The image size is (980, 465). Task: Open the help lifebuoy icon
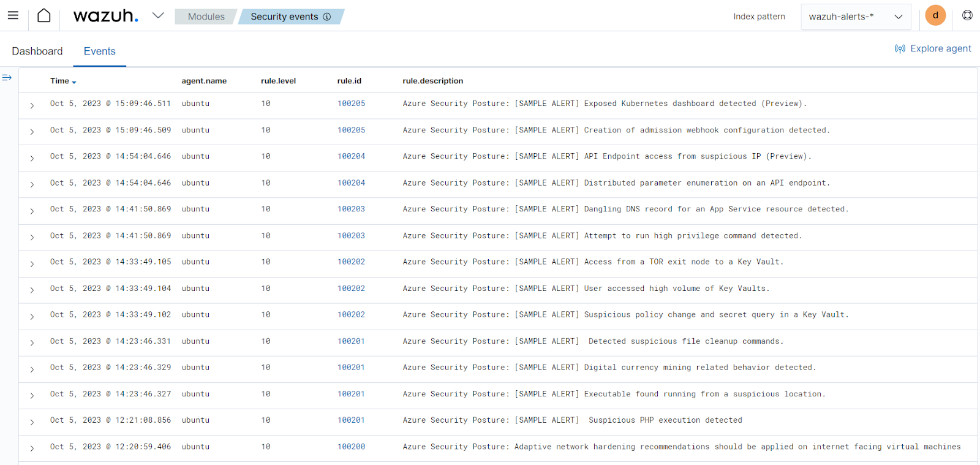[967, 15]
